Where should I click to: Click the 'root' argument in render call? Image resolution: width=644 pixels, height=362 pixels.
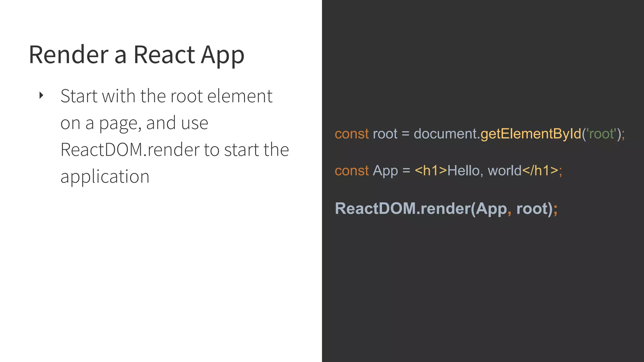(x=532, y=209)
